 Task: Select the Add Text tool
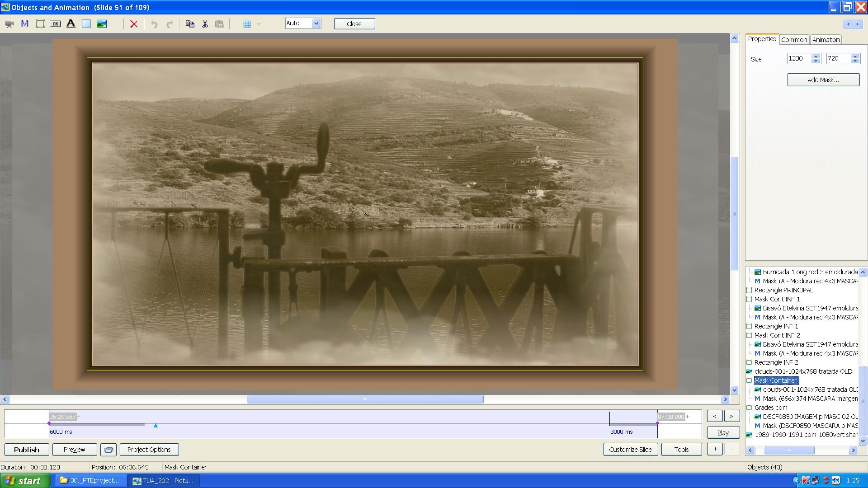pyautogui.click(x=71, y=24)
